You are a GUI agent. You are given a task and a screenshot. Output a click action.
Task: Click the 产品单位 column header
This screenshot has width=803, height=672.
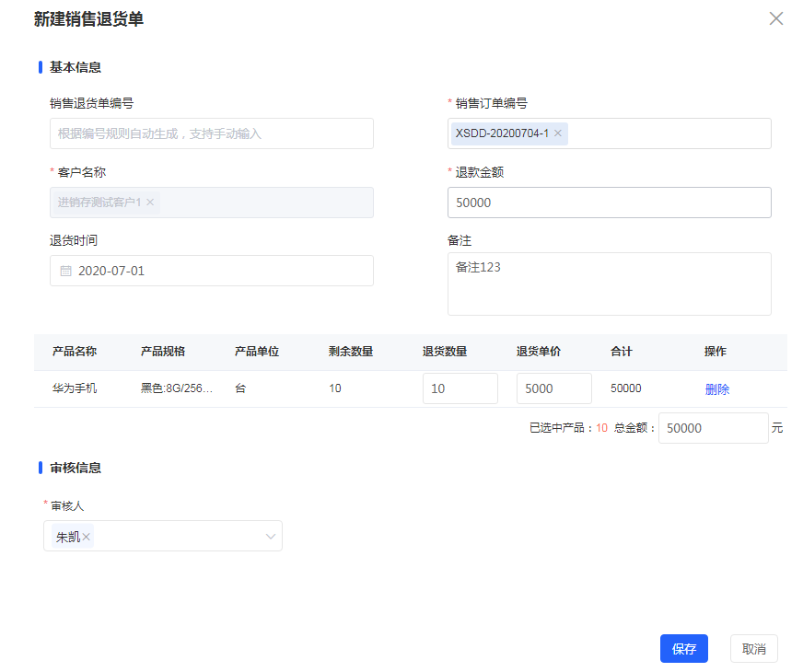click(257, 351)
